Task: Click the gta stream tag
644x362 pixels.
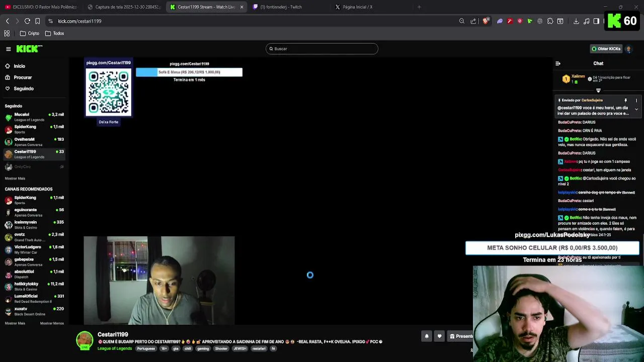Action: (x=176, y=348)
